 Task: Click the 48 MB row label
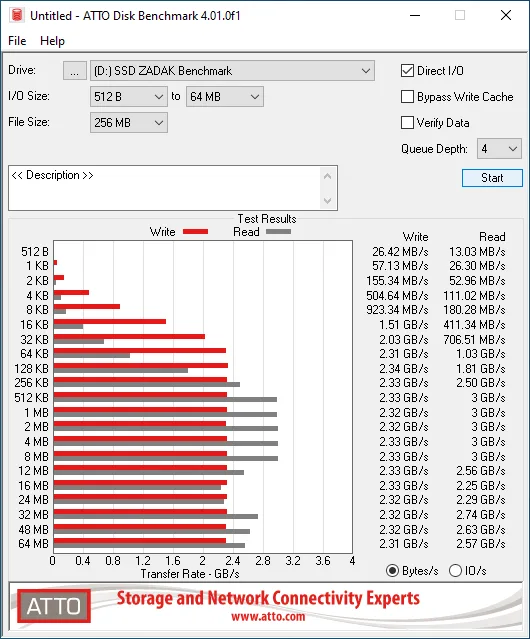(33, 529)
